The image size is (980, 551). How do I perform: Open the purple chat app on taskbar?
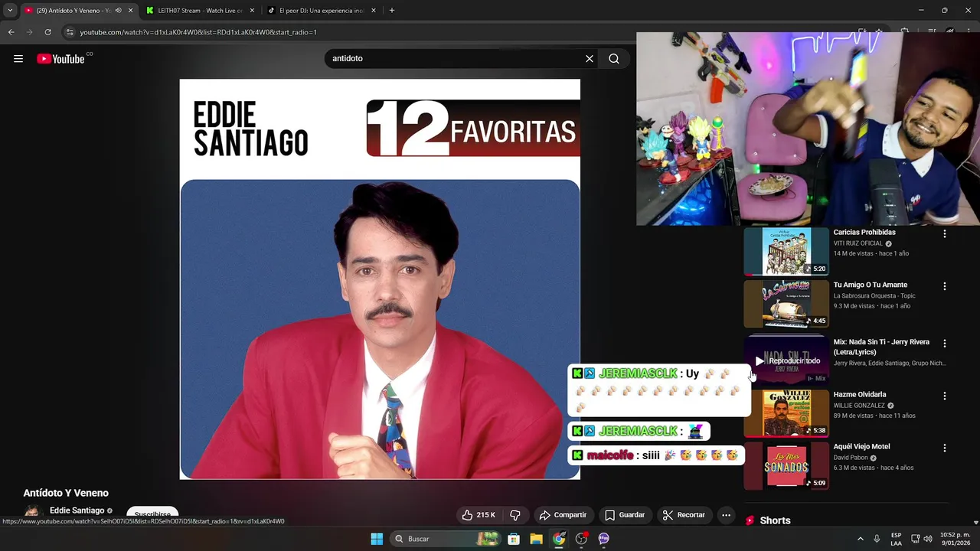click(x=604, y=539)
